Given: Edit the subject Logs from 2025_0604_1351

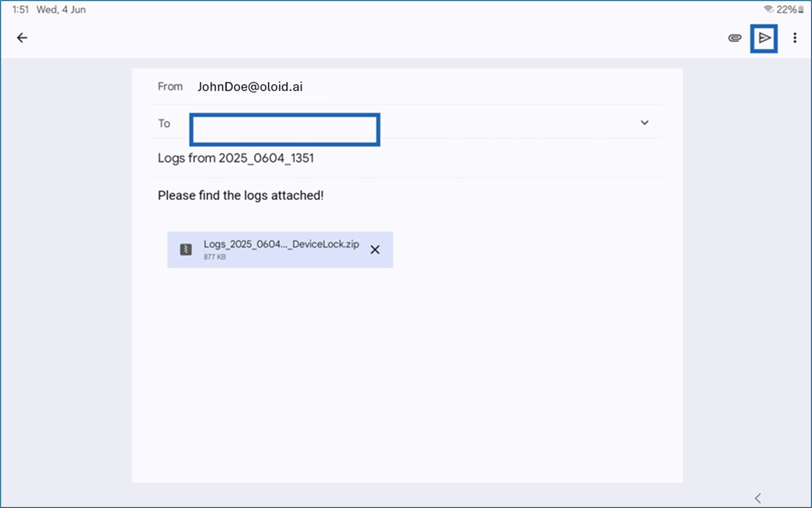Looking at the screenshot, I should [236, 158].
